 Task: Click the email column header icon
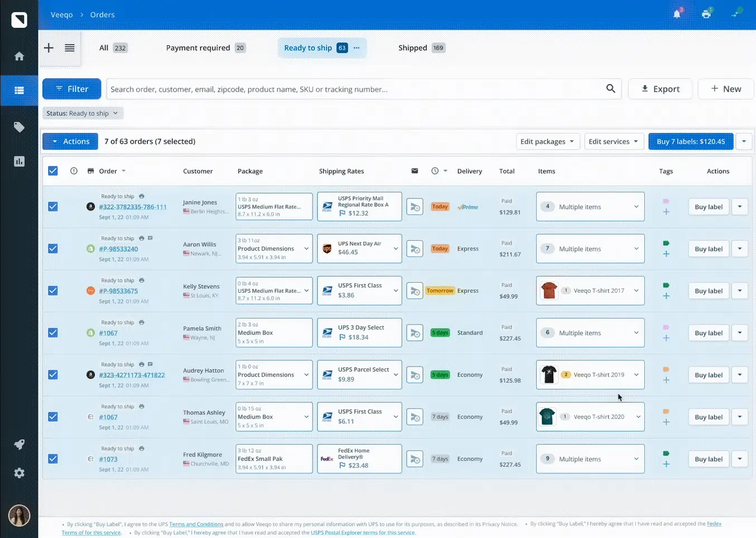coord(414,171)
